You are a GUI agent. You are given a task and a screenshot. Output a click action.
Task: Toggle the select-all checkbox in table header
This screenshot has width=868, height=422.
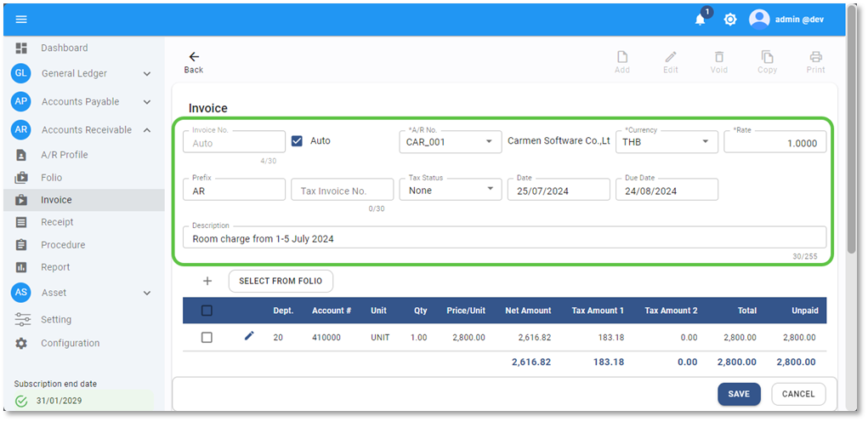(x=207, y=311)
